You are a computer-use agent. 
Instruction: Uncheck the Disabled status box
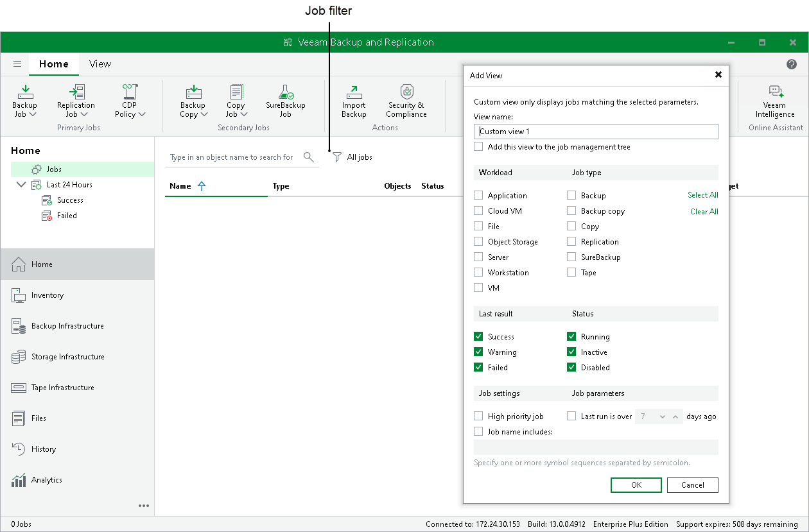[x=571, y=367]
